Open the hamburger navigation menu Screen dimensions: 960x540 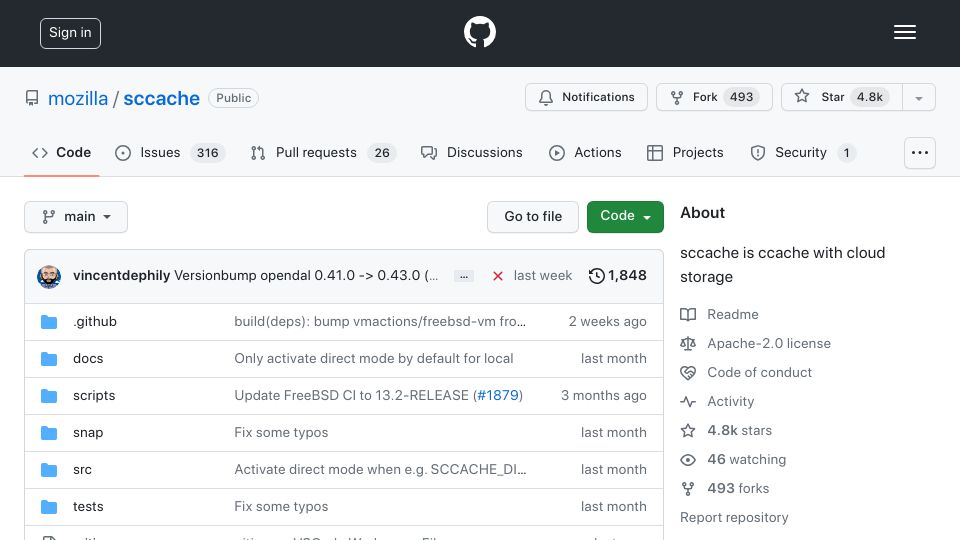pyautogui.click(x=904, y=32)
